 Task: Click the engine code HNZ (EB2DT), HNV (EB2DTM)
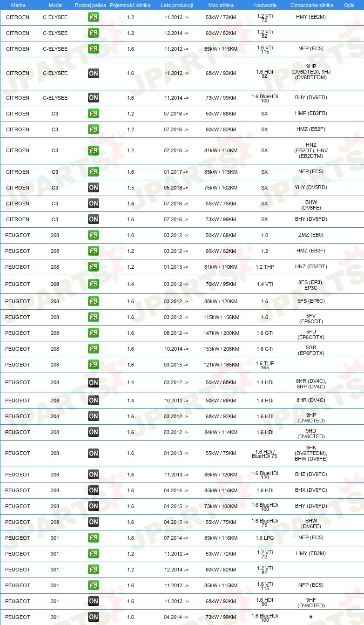[x=311, y=151]
